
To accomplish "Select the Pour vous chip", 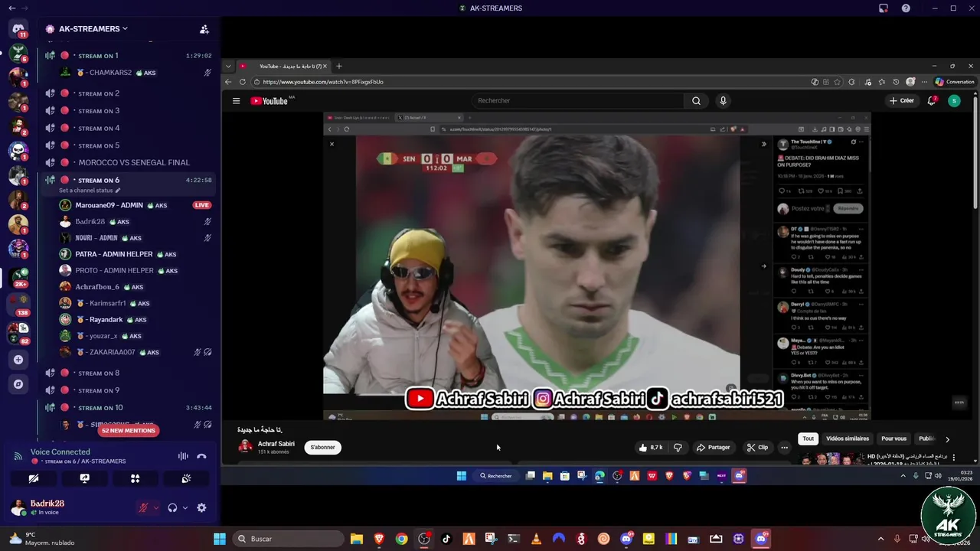I will [893, 439].
